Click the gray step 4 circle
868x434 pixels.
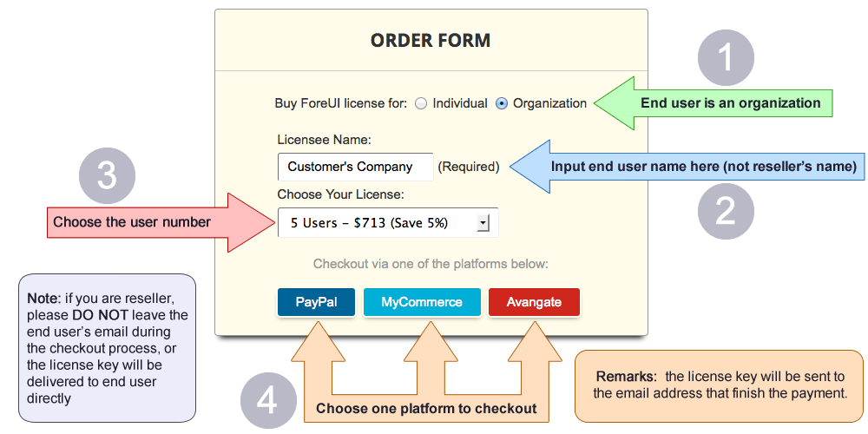[x=267, y=400]
